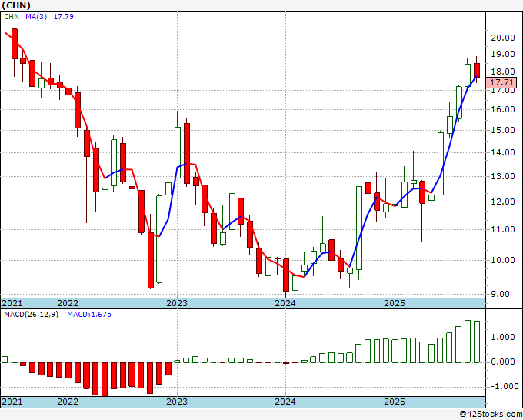Screen dimensions: 523x420
Task: Click the current price tag 17.71
Action: (501, 82)
